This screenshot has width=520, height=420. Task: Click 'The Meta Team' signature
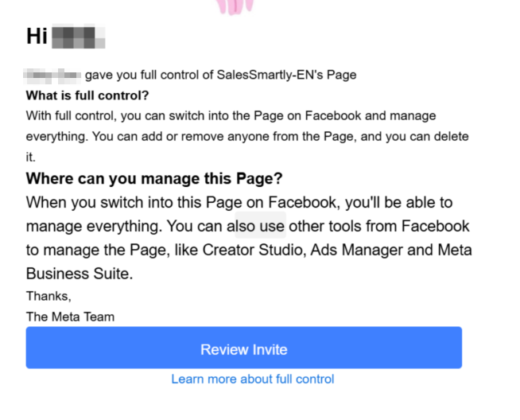(70, 317)
